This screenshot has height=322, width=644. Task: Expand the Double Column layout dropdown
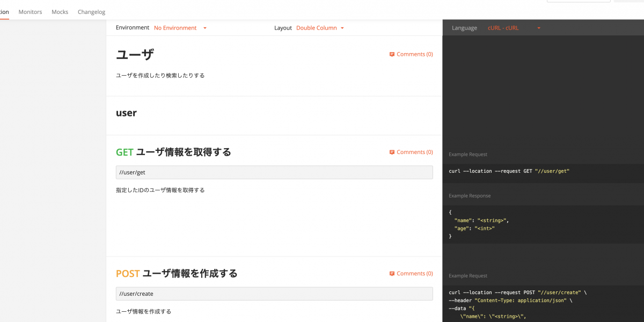[x=320, y=28]
